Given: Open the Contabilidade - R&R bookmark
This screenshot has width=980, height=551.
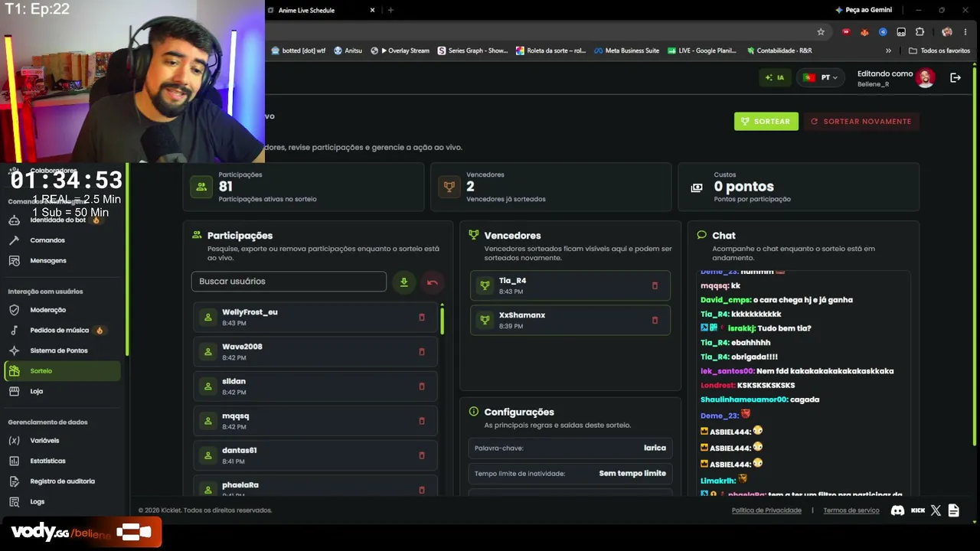Looking at the screenshot, I should (779, 51).
